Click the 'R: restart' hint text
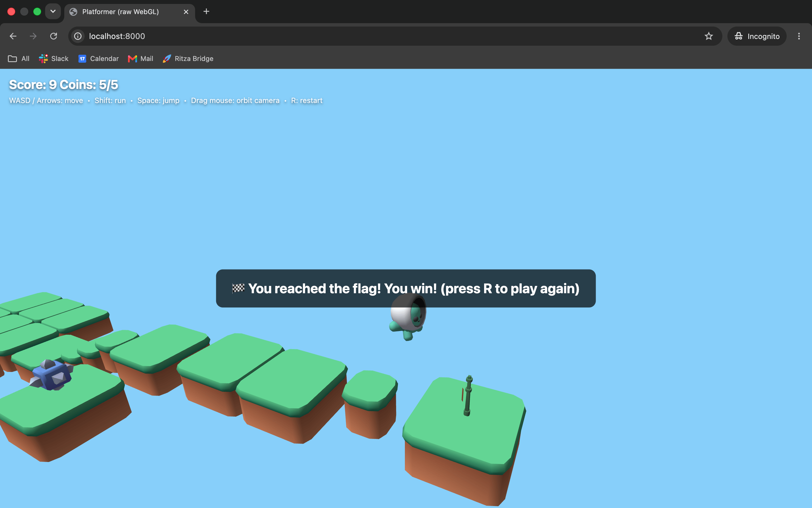812x508 pixels. [x=307, y=100]
